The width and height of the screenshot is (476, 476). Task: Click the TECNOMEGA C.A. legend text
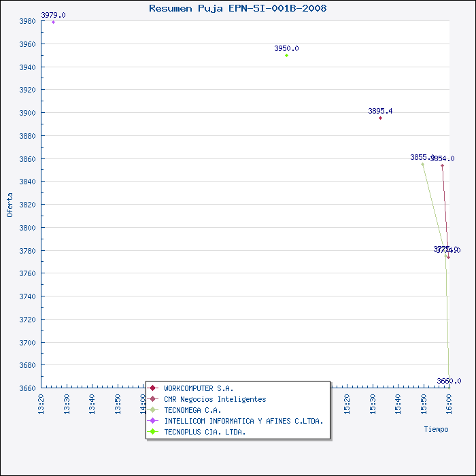coord(192,410)
